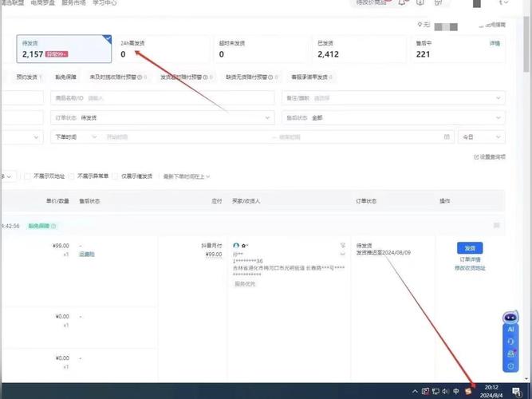Click icon at top right of buyer address cell
Screen dimensions: 532x399
tap(343, 245)
